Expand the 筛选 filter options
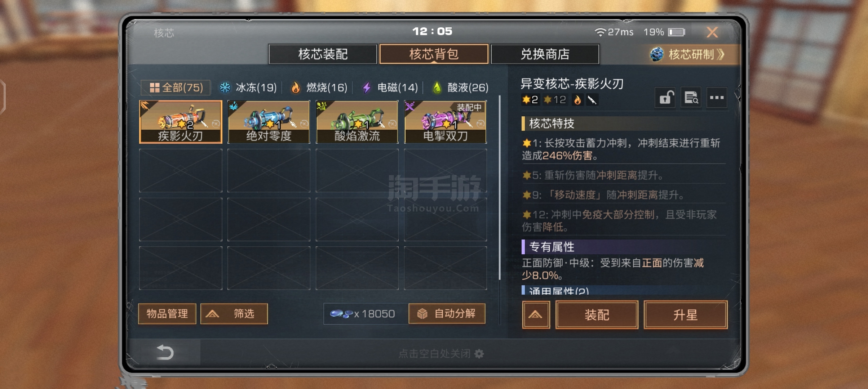 (x=234, y=314)
